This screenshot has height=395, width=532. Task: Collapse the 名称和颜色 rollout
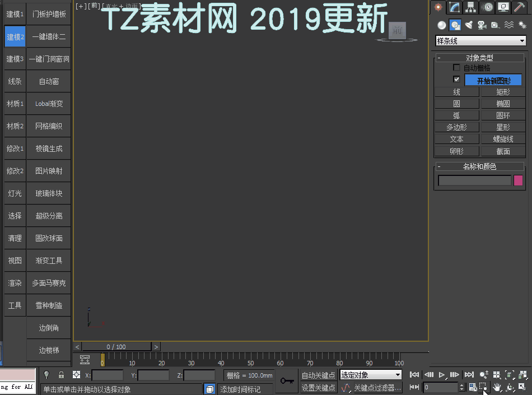[479, 166]
